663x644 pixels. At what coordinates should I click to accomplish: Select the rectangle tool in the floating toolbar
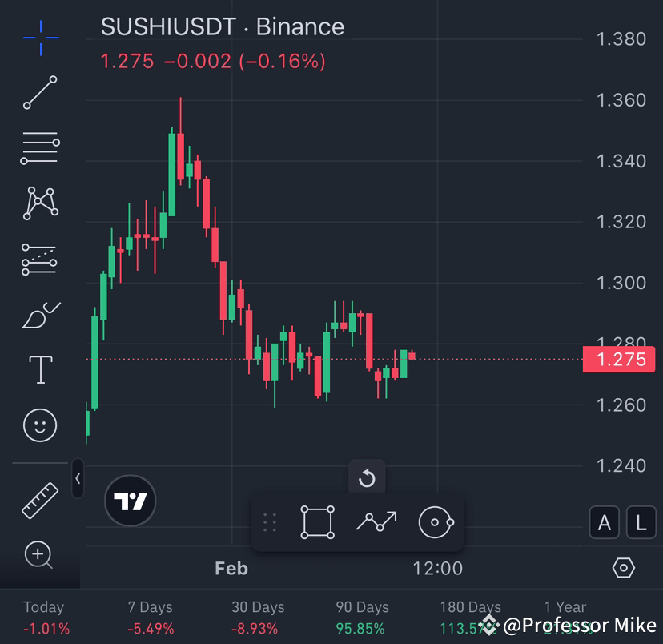coord(318,521)
